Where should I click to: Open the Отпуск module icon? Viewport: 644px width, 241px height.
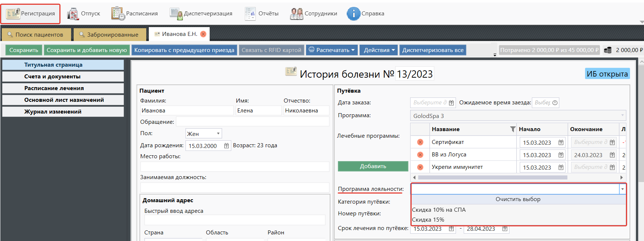click(x=73, y=14)
